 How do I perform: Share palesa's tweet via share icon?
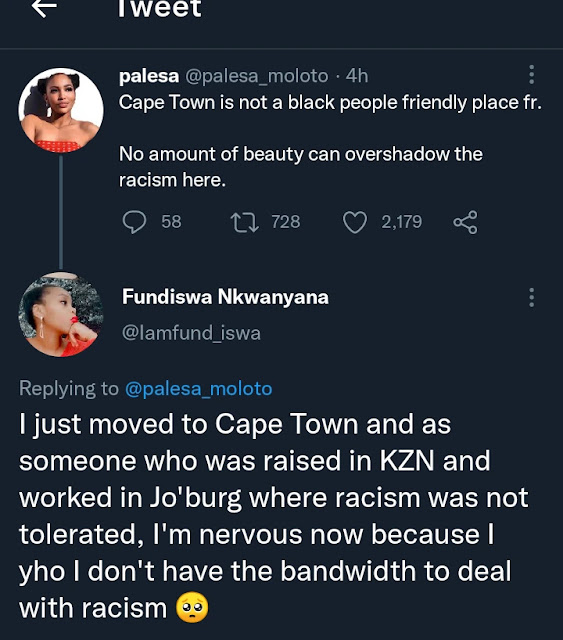pyautogui.click(x=465, y=222)
